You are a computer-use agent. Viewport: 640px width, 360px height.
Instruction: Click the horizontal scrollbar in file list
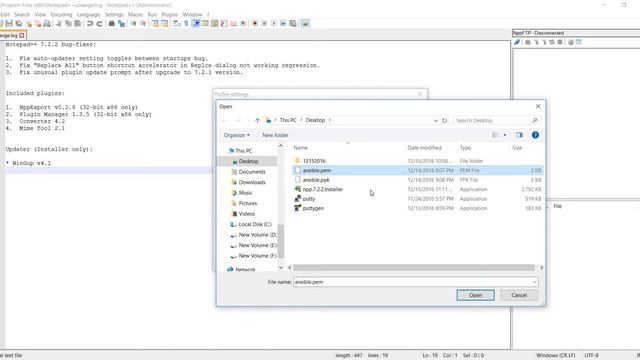point(414,268)
